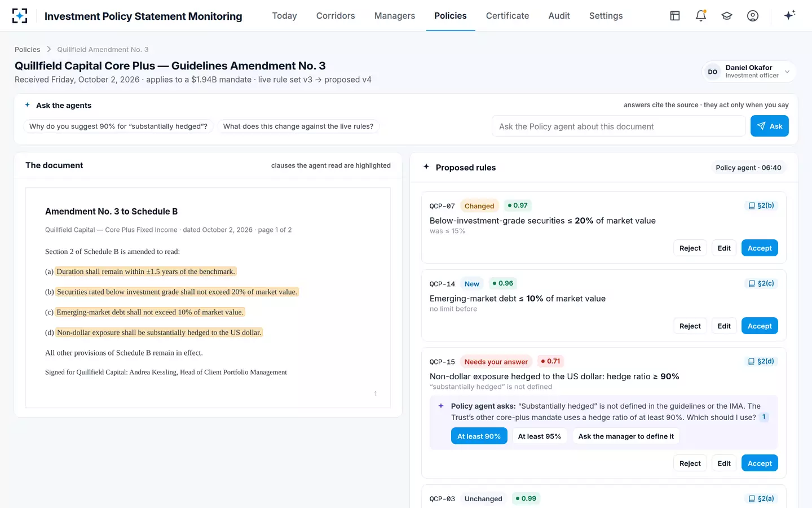Reject rule QCP-15

690,463
